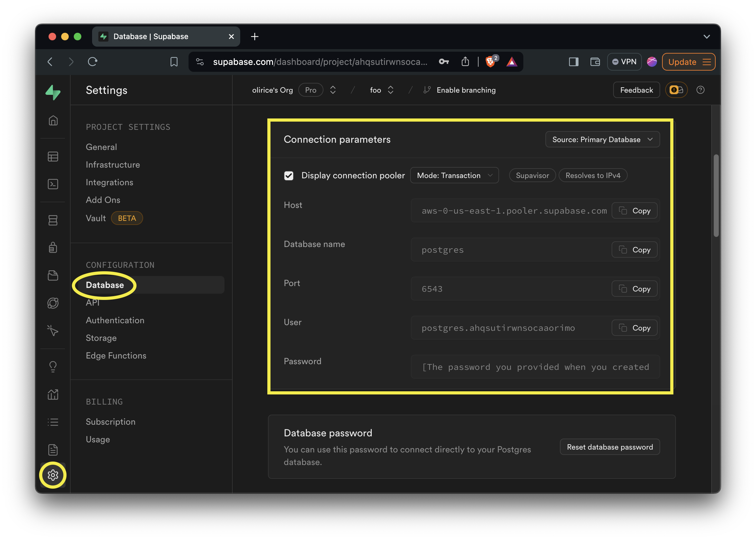Image resolution: width=756 pixels, height=540 pixels.
Task: Open the Realtime cursor icon
Action: point(53,330)
